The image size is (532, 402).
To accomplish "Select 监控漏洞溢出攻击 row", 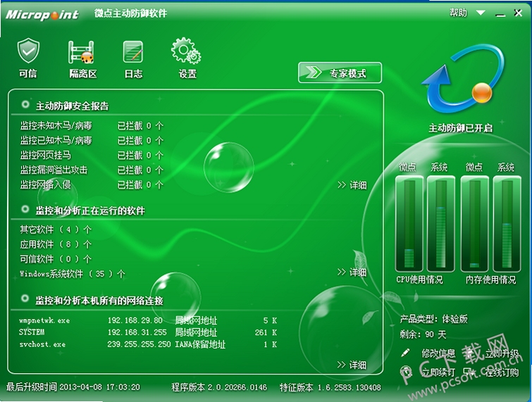I will click(92, 170).
